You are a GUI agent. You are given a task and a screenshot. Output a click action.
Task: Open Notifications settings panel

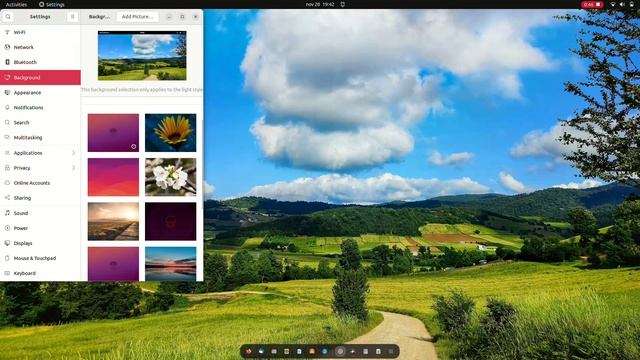pos(40,108)
